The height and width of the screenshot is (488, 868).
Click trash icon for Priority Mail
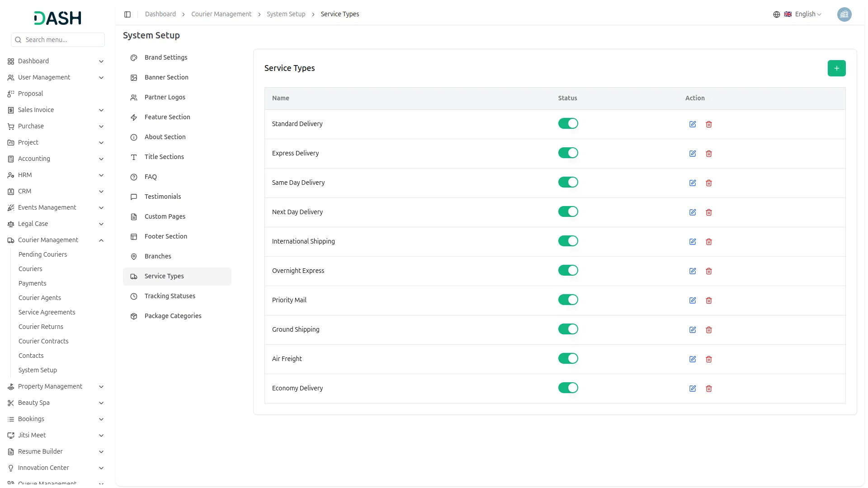[708, 300]
